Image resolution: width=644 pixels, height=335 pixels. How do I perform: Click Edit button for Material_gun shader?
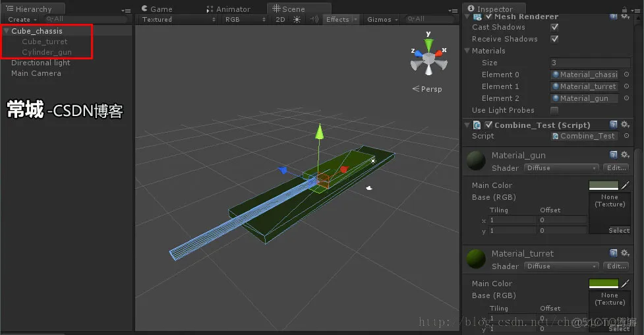click(616, 167)
